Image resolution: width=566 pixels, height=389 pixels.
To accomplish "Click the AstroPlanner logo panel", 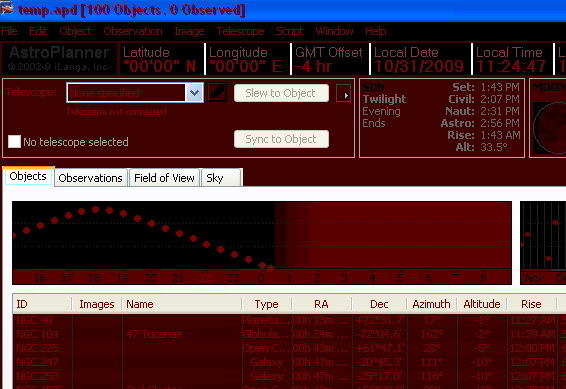I will 59,58.
